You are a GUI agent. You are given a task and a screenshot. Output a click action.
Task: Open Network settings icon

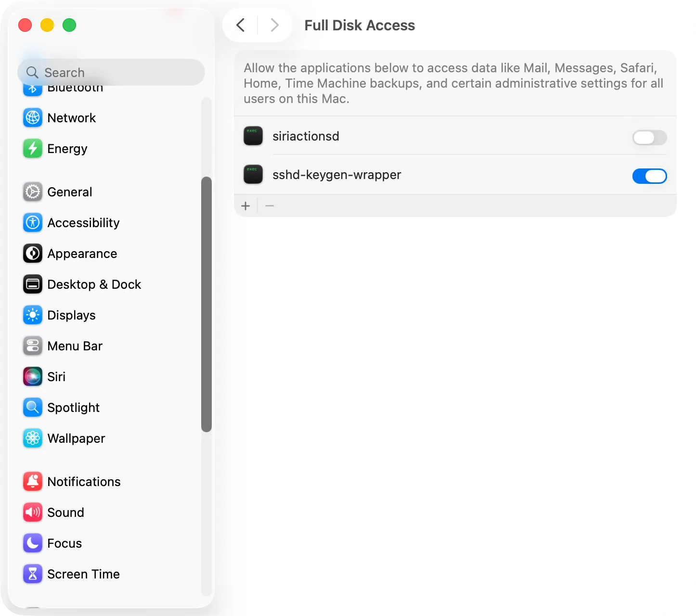tap(33, 118)
